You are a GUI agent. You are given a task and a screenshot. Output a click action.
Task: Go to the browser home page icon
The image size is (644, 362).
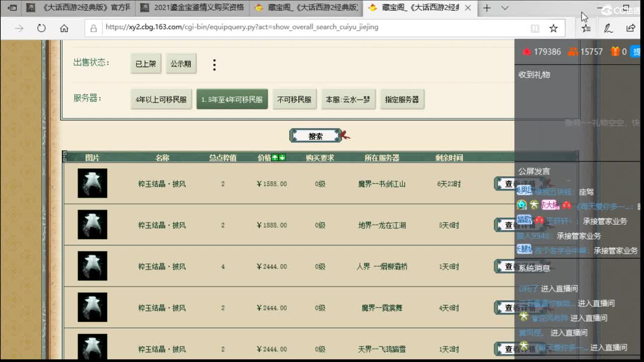tap(64, 29)
